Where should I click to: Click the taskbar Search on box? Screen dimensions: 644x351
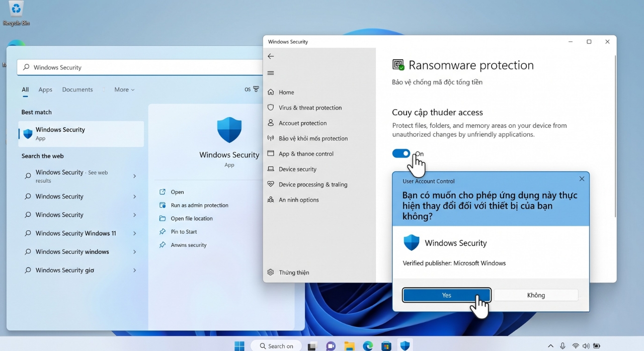(276, 346)
